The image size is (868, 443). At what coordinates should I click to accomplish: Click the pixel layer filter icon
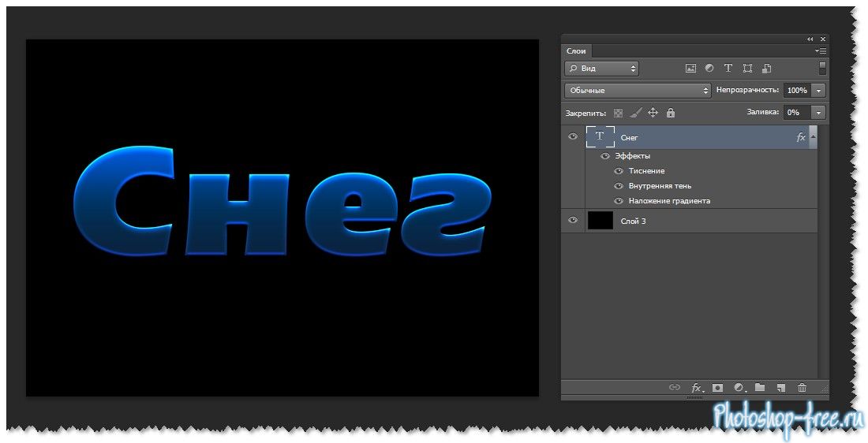tap(690, 69)
